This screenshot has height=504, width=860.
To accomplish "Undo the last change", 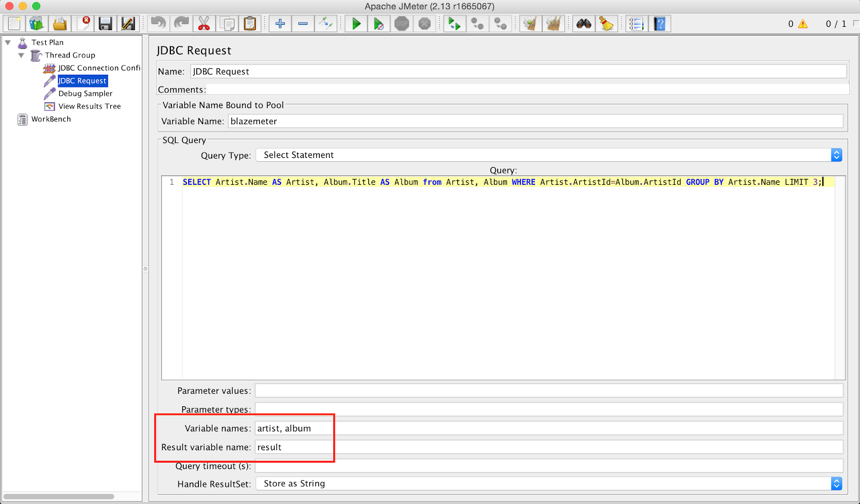I will coord(159,24).
